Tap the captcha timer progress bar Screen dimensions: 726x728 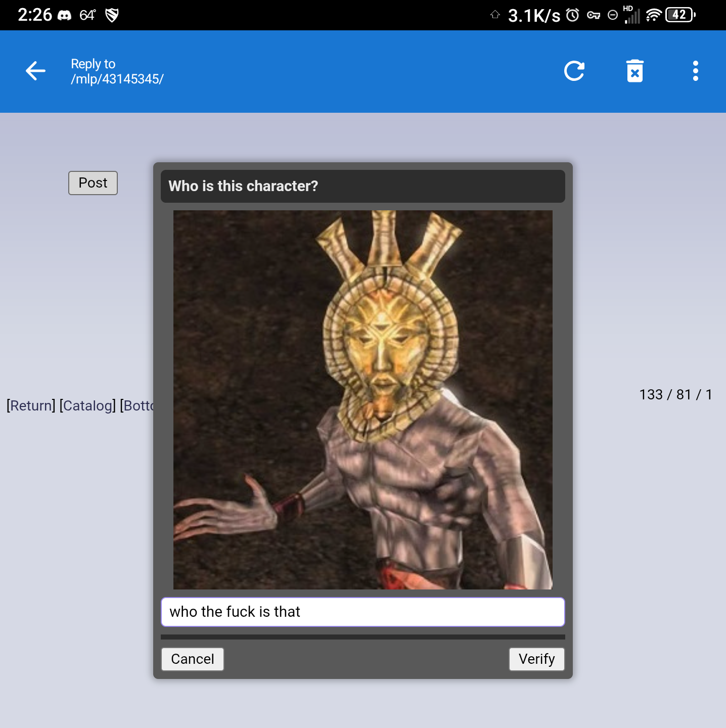point(363,637)
